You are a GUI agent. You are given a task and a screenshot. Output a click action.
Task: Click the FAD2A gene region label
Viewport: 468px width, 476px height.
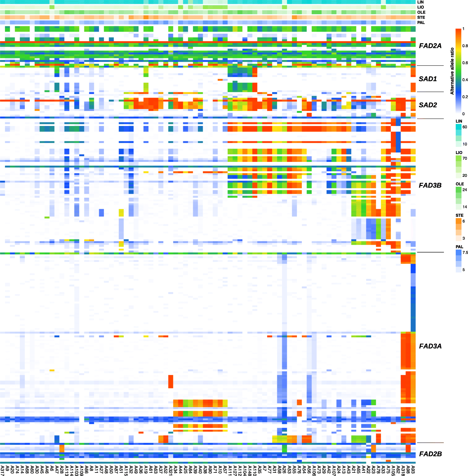(x=430, y=46)
